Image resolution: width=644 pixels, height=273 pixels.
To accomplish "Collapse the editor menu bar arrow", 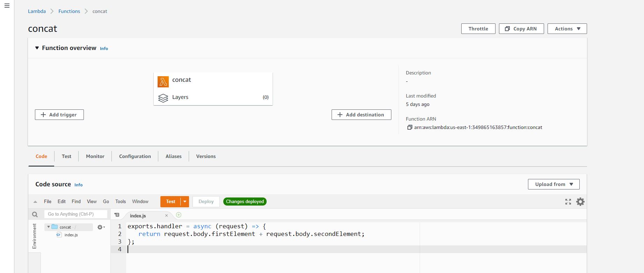I will pos(35,202).
